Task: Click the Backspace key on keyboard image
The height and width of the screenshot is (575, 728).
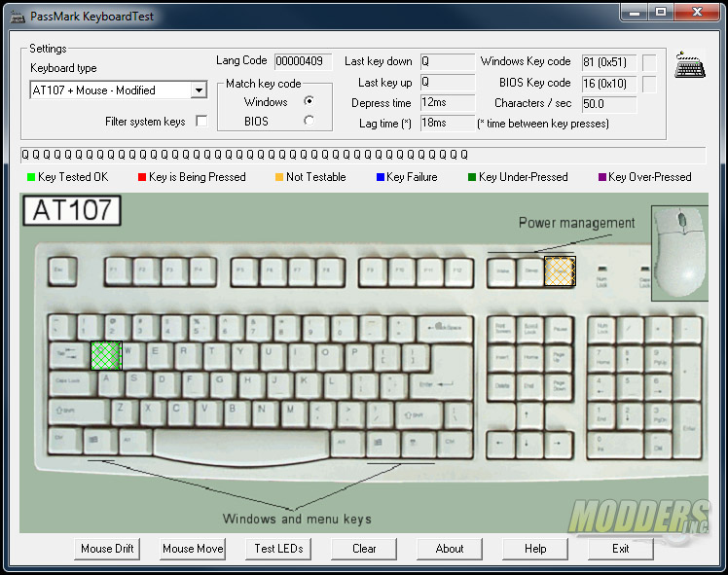Action: click(x=445, y=329)
